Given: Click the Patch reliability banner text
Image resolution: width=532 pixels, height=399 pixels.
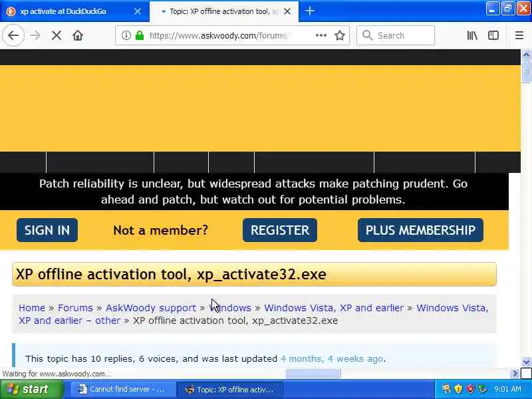Looking at the screenshot, I should (253, 192).
